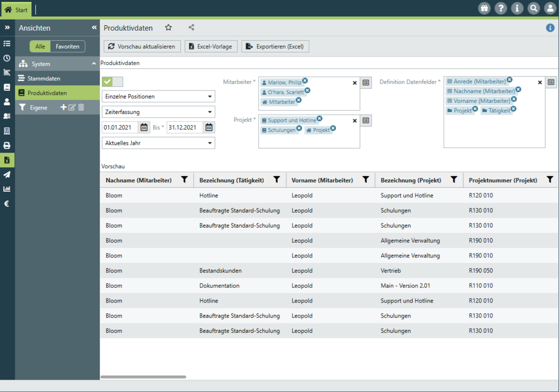559x392 pixels.
Task: Open the Zeiterfassung dropdown
Action: pos(159,112)
